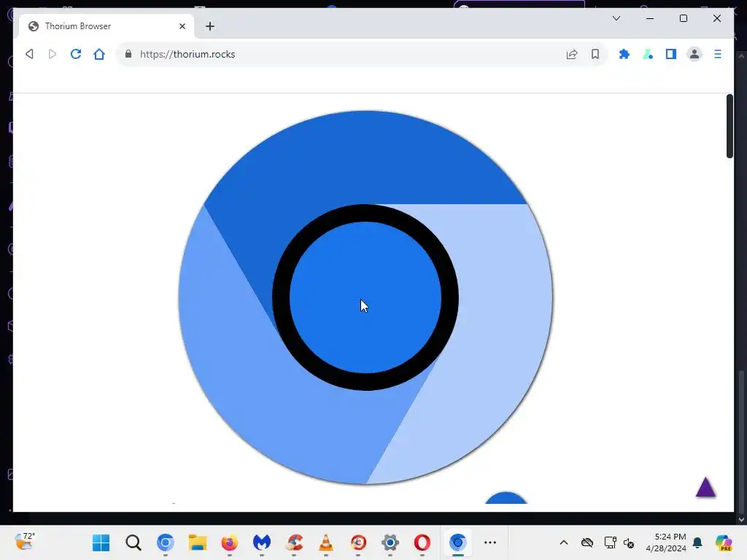Open the Windows Start menu

101,542
